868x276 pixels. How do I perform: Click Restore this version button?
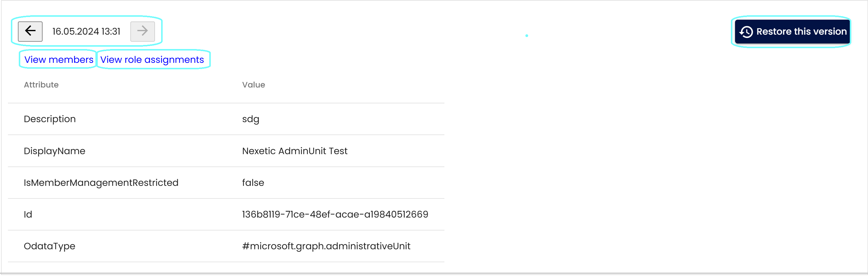pyautogui.click(x=792, y=32)
